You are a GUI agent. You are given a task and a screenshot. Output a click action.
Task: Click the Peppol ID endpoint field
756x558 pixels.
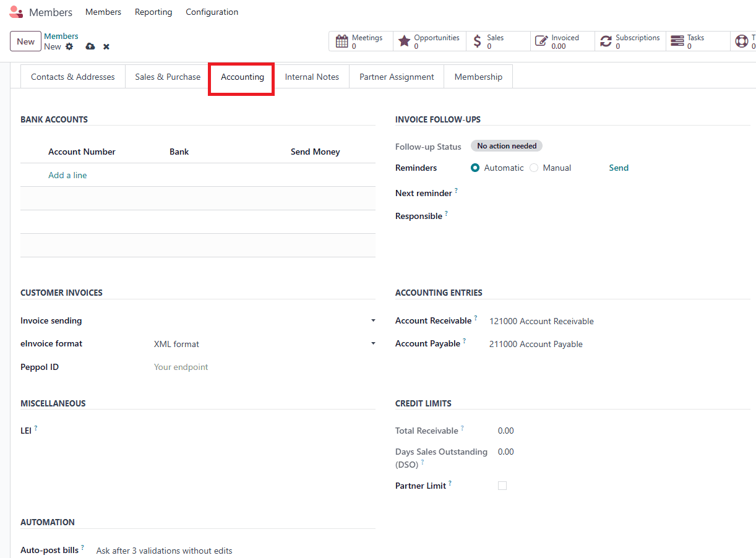pyautogui.click(x=264, y=367)
